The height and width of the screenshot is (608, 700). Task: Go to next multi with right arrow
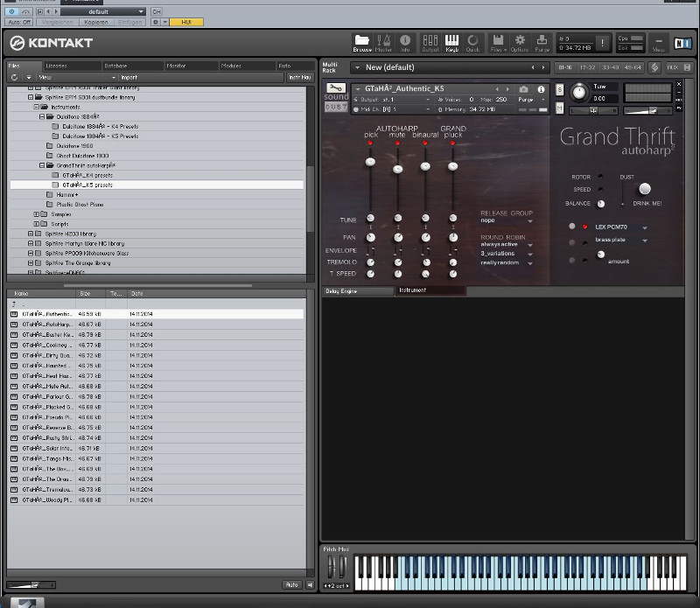click(543, 67)
